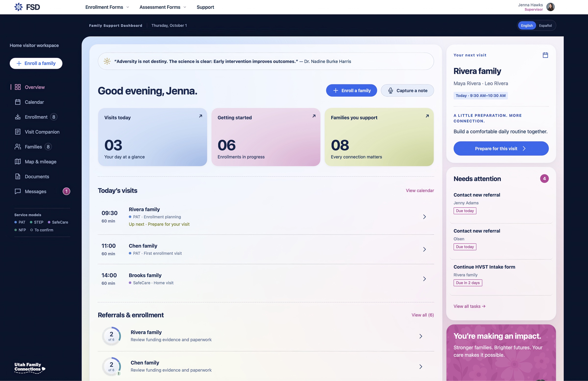Open Rivera family 09:30 visit chevron
This screenshot has height=381, width=588.
pos(424,216)
